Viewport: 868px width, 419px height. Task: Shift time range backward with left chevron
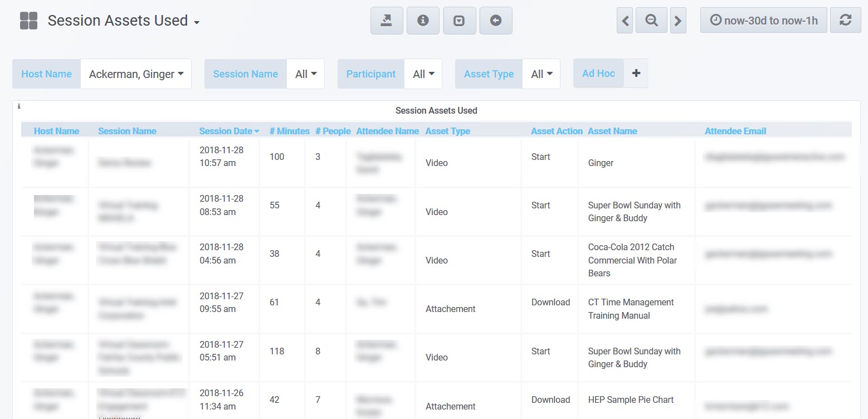(x=625, y=21)
